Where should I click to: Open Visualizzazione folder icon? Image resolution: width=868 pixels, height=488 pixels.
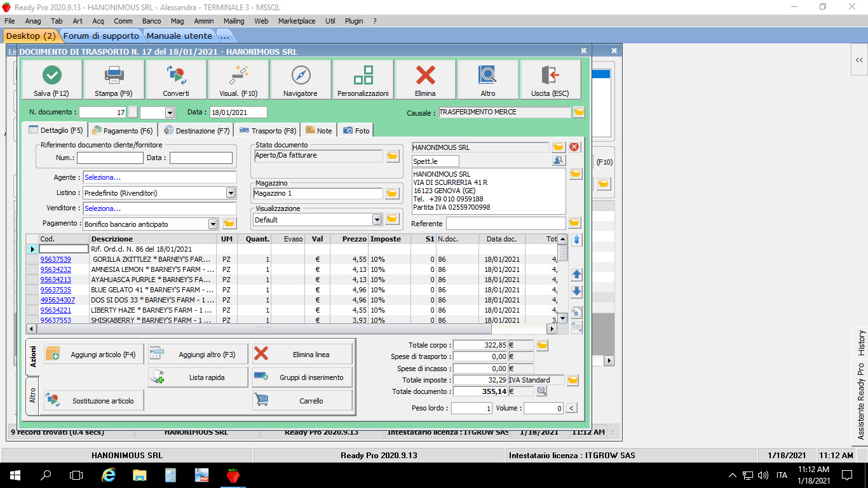tap(393, 219)
